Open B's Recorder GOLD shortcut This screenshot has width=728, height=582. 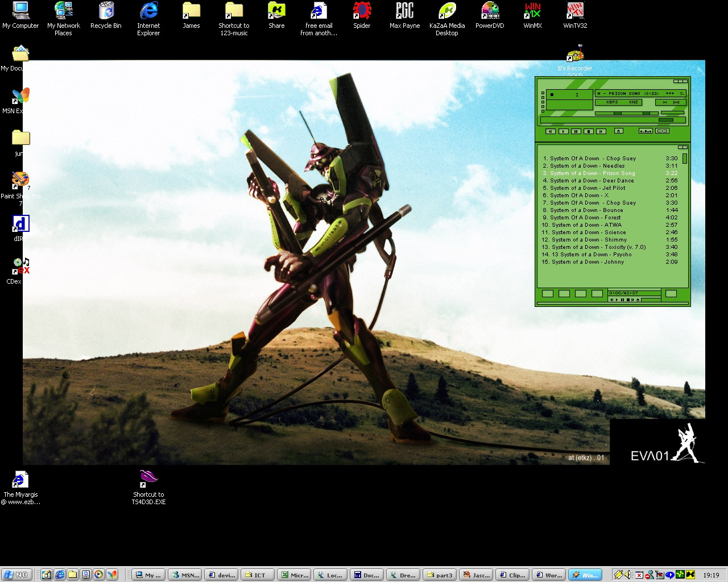(575, 61)
